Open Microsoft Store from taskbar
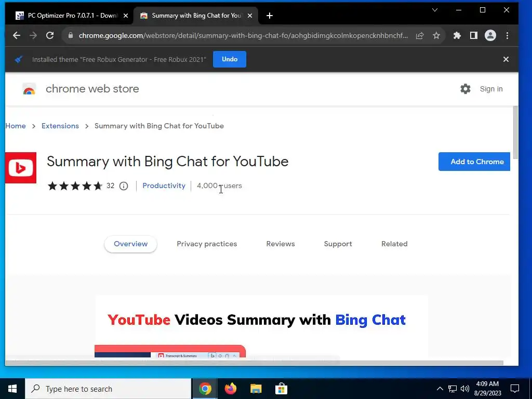The height and width of the screenshot is (399, 532). pos(281,389)
